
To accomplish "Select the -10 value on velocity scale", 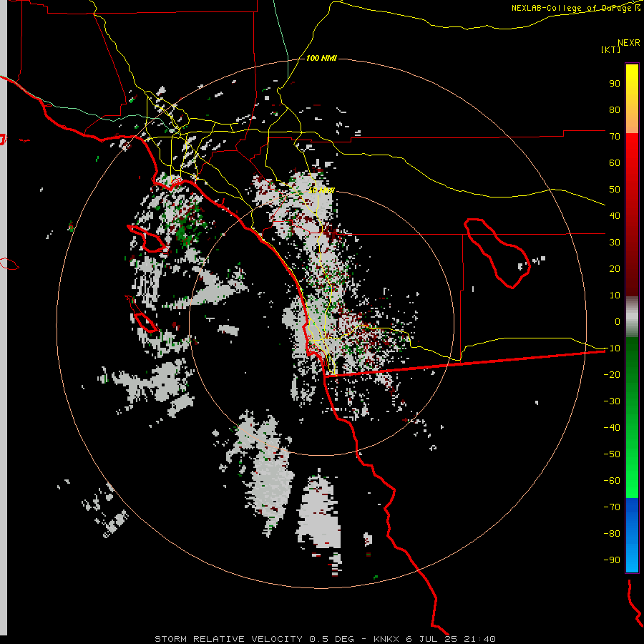I will pyautogui.click(x=612, y=348).
